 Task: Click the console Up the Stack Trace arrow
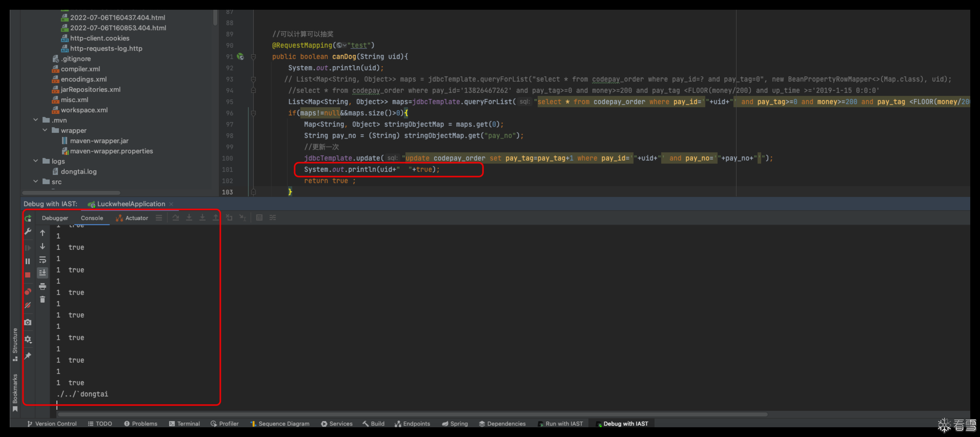point(43,233)
